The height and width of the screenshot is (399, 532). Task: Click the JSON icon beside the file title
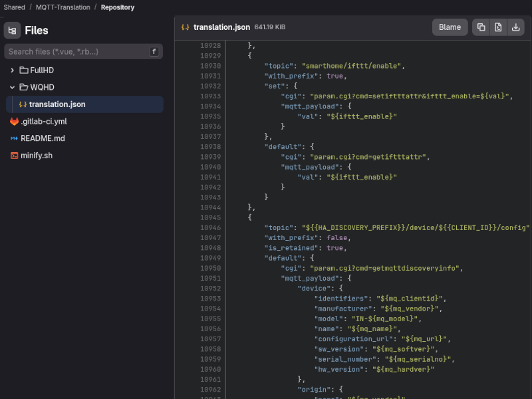pos(186,27)
